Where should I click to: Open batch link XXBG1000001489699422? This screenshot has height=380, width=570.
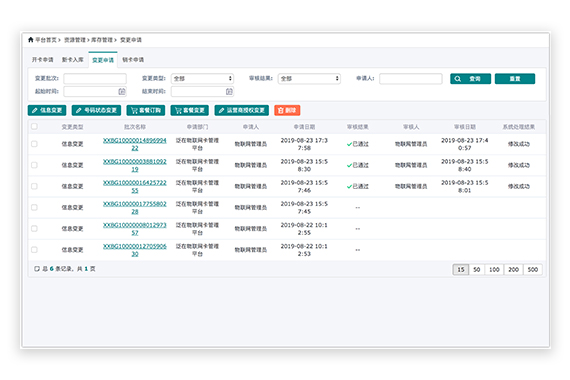pyautogui.click(x=135, y=144)
